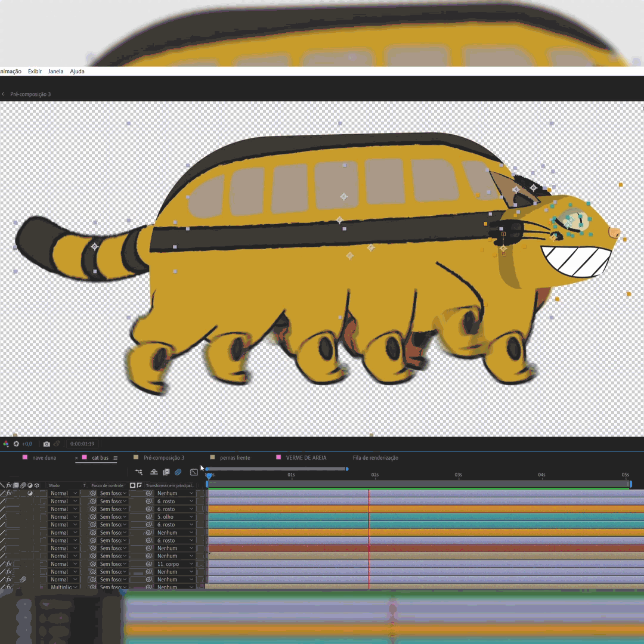Image resolution: width=644 pixels, height=644 pixels.
Task: Toggle quality switch on the 5. olho layer
Action: tap(2, 516)
